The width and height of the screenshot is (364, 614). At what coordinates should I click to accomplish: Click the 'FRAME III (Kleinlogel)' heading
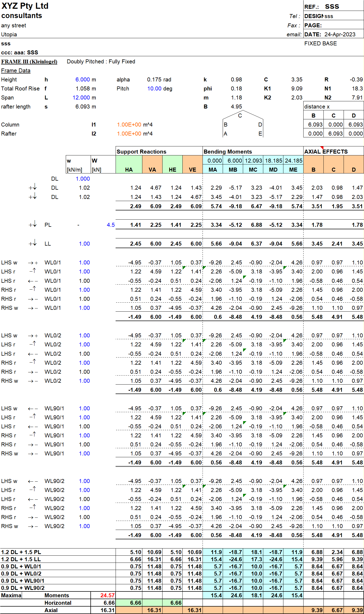point(29,62)
